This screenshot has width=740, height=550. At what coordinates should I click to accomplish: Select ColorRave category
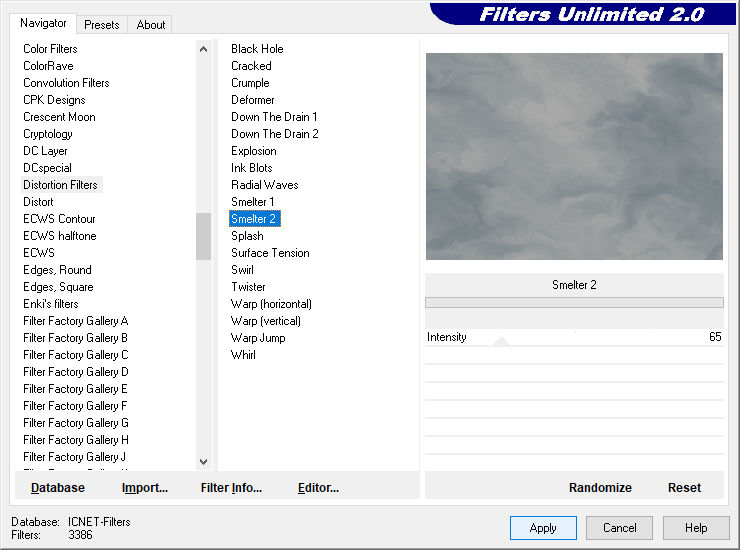tap(48, 66)
